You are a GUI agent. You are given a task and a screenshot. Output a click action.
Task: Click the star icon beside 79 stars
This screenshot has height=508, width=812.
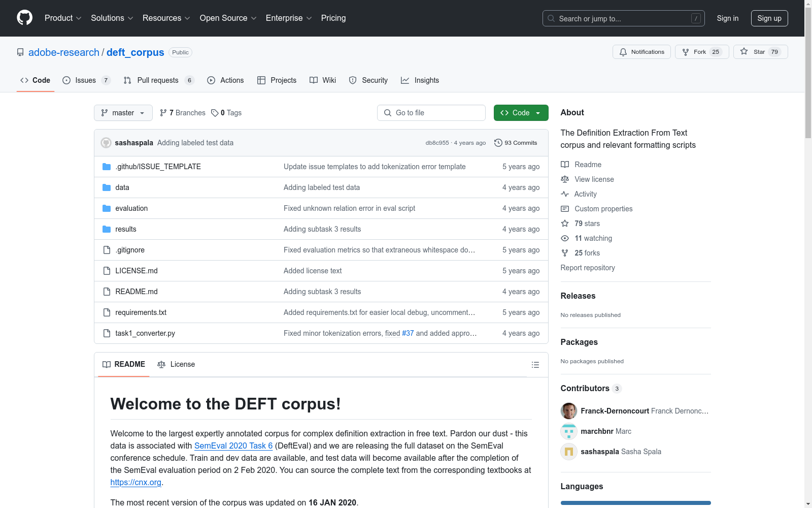pyautogui.click(x=565, y=224)
